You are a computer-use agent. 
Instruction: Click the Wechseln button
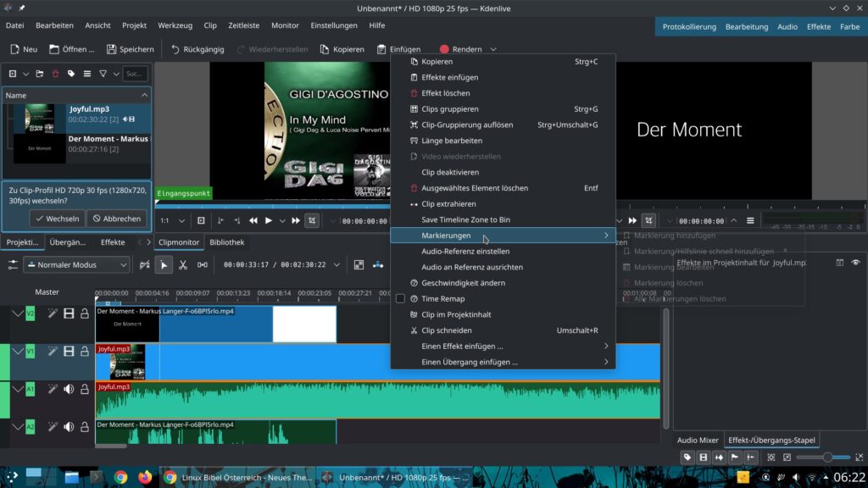(58, 219)
